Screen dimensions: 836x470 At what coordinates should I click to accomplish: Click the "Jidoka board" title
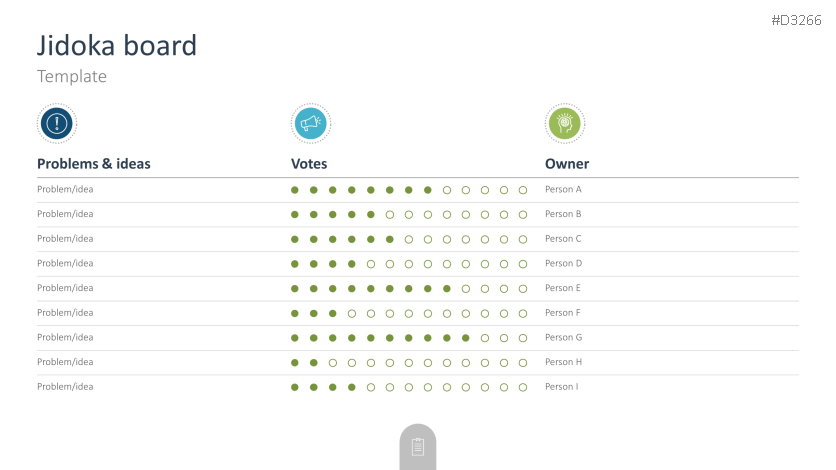pyautogui.click(x=117, y=45)
